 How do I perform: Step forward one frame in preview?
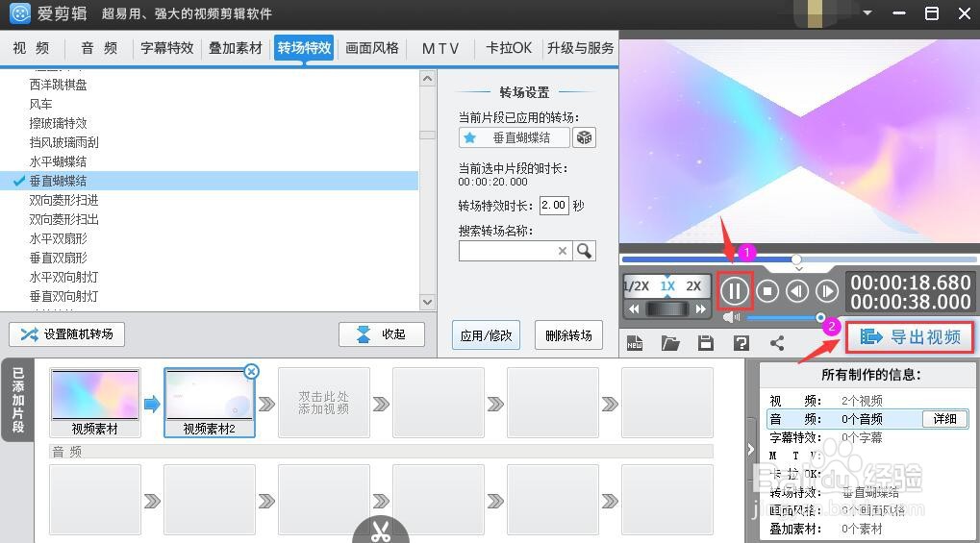point(827,291)
